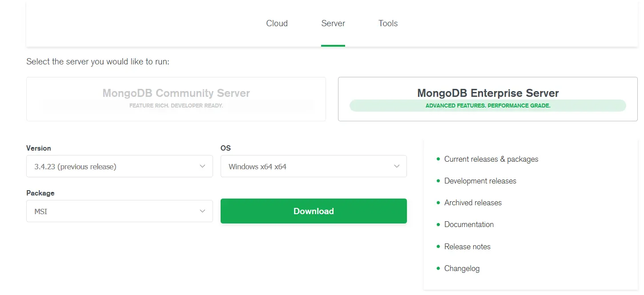644x295 pixels.
Task: Open Archived releases link
Action: click(473, 203)
